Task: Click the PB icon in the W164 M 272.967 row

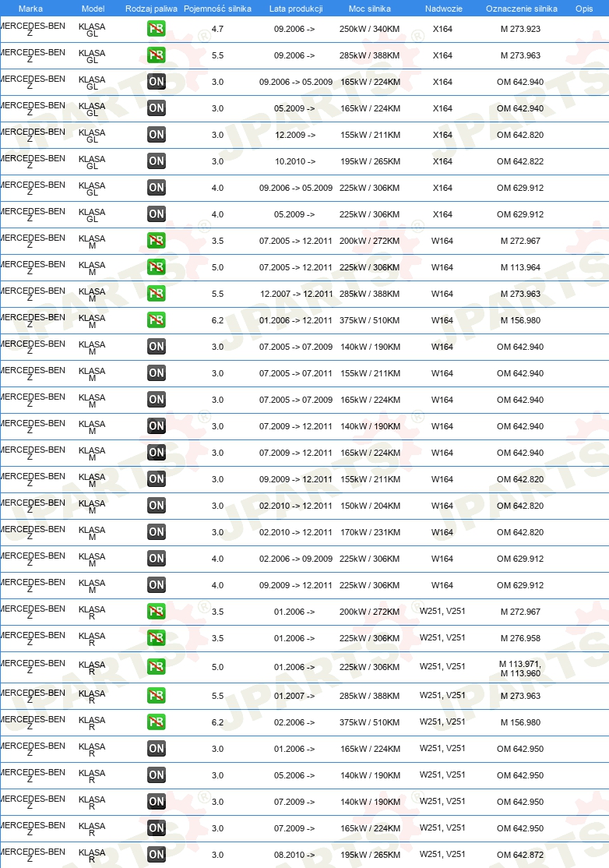Action: [x=157, y=241]
